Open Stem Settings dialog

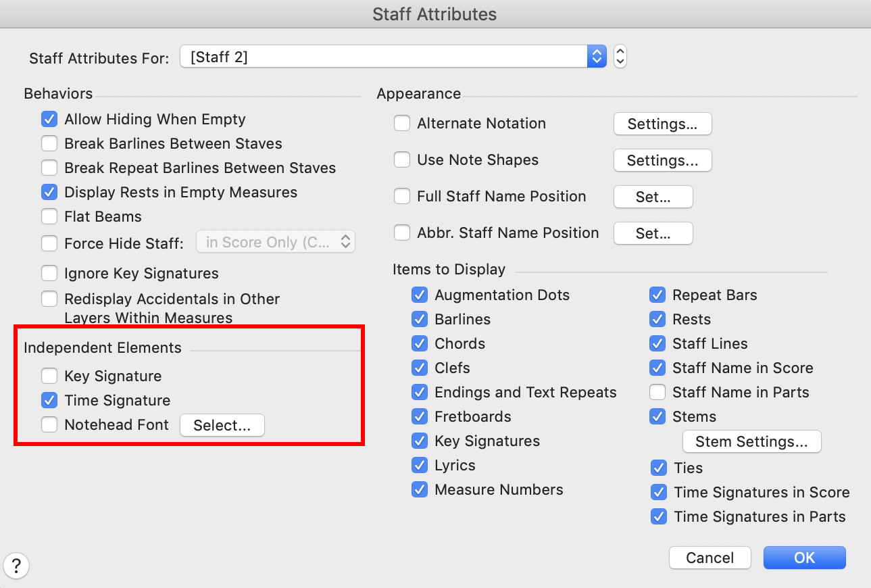point(751,442)
